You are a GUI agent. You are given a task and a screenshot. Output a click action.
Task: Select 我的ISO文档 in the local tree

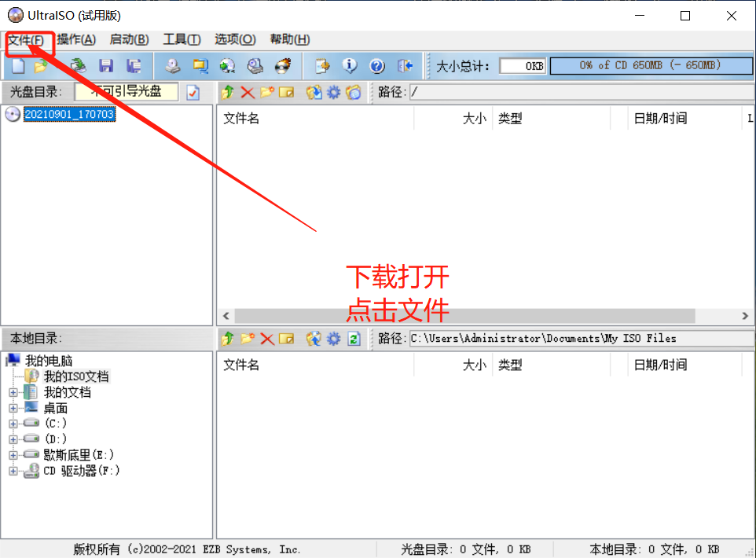(76, 376)
